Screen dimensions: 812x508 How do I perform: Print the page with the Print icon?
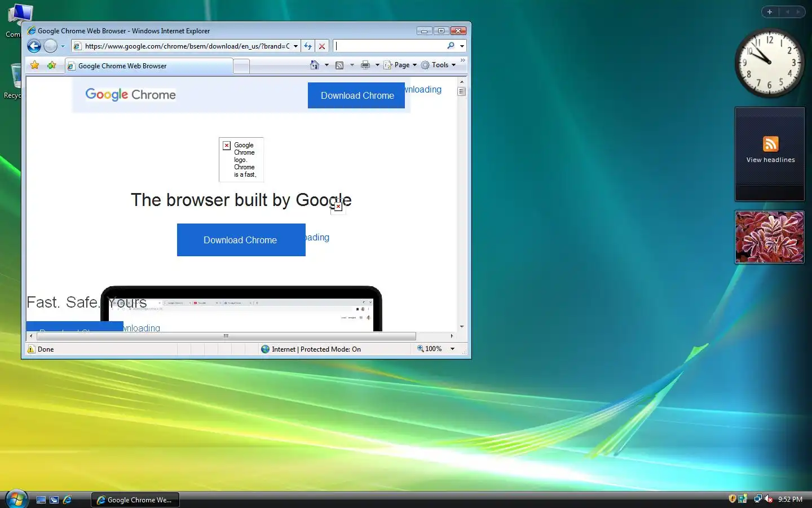point(365,65)
